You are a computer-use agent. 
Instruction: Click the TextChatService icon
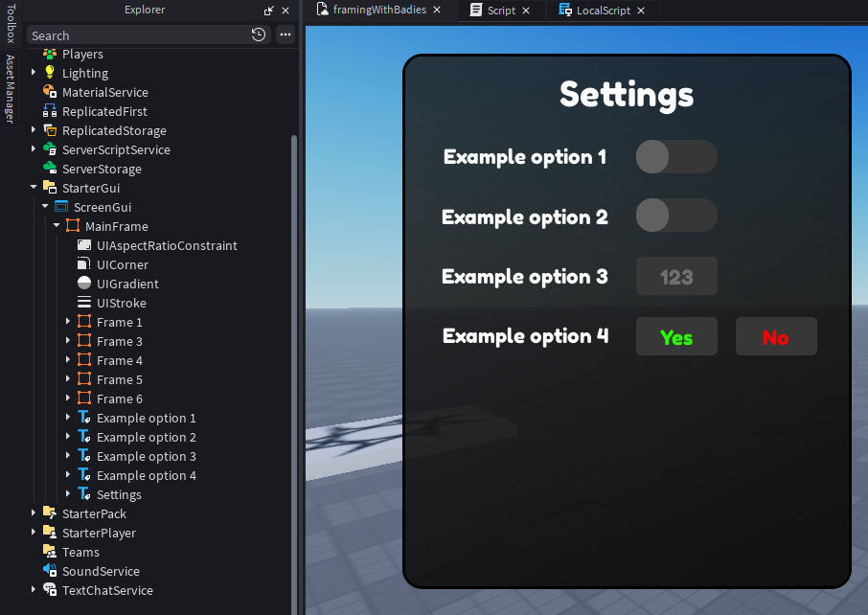(x=50, y=590)
